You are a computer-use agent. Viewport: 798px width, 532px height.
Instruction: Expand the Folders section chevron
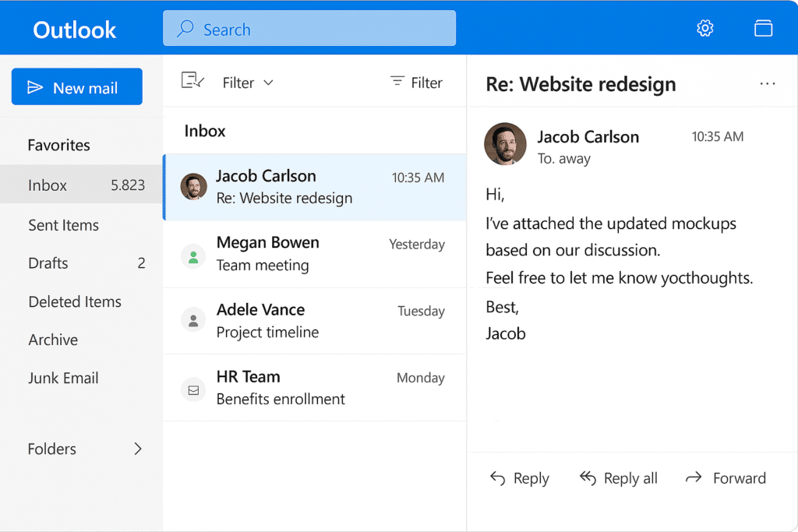coord(137,449)
